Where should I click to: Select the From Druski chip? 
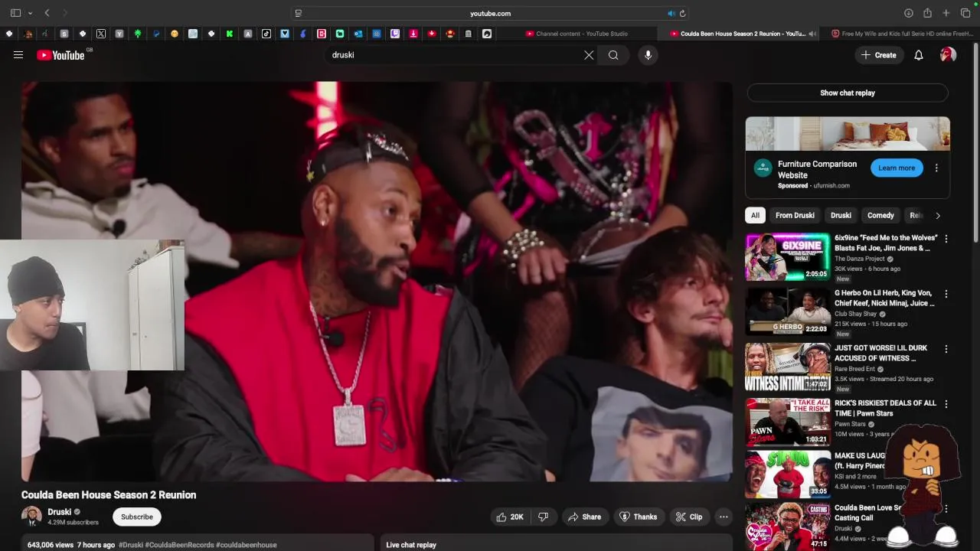795,215
